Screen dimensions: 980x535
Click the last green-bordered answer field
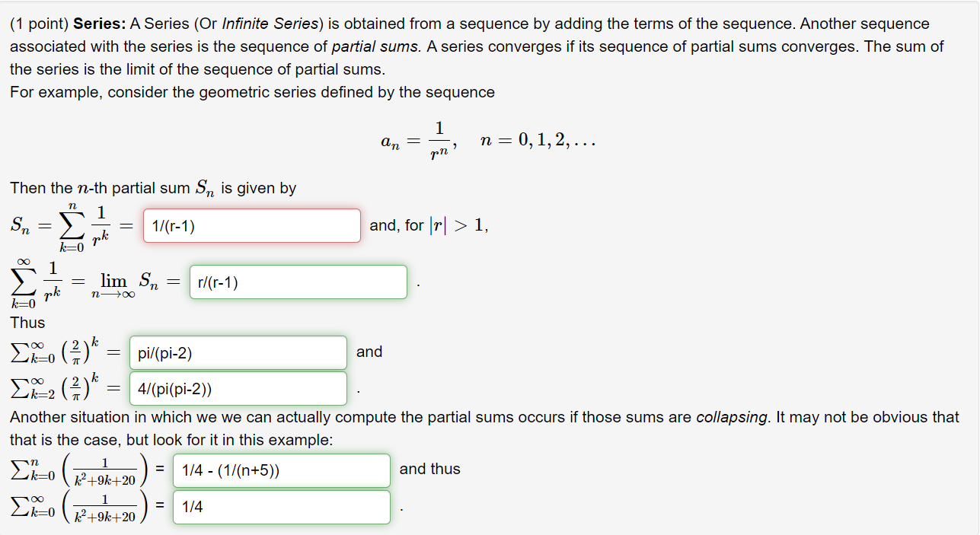282,506
